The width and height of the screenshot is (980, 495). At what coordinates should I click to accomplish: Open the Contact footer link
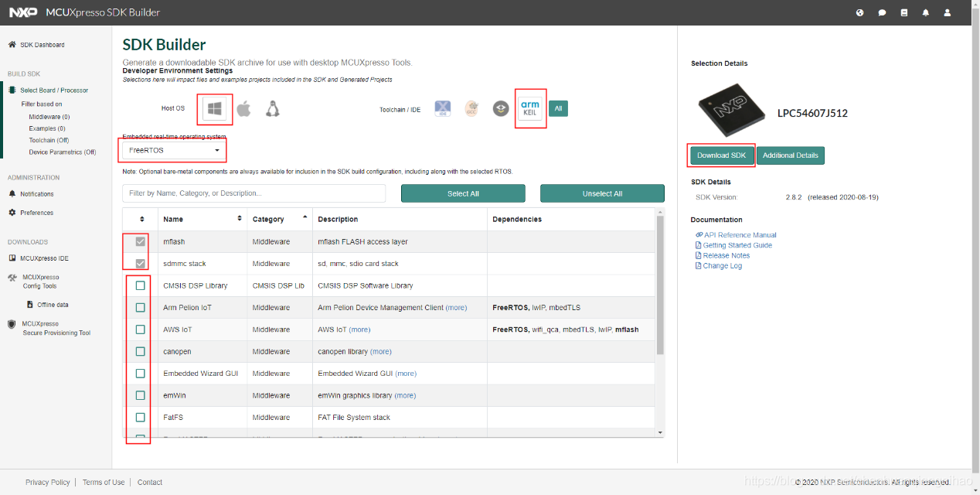(150, 483)
